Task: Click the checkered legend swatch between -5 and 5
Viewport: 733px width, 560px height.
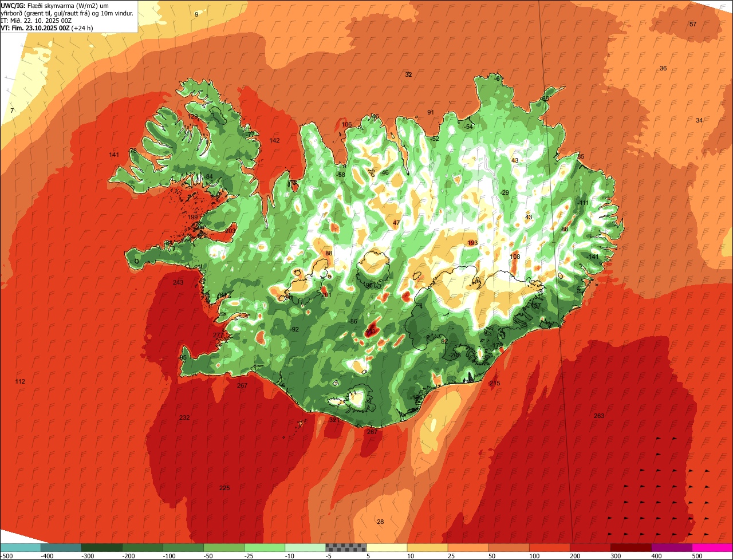Action: coord(346,547)
